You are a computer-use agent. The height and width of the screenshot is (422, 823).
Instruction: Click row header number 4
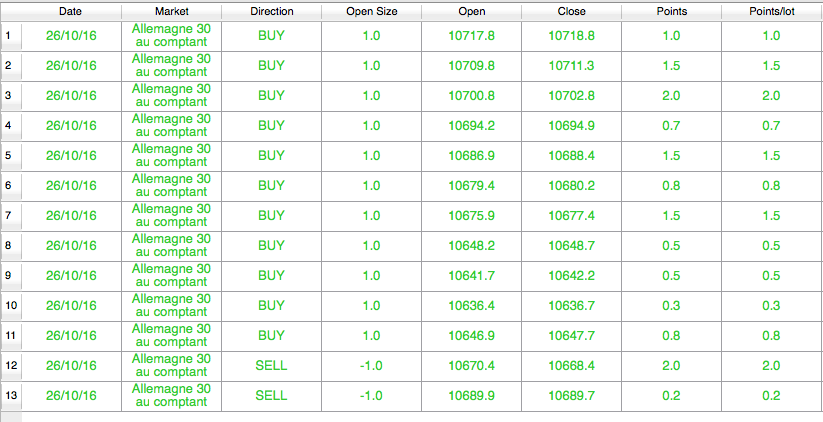[x=10, y=127]
